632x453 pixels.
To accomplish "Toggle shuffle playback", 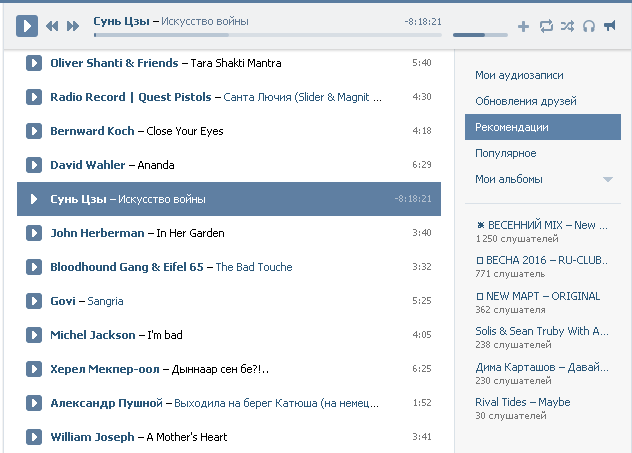I will click(x=568, y=26).
